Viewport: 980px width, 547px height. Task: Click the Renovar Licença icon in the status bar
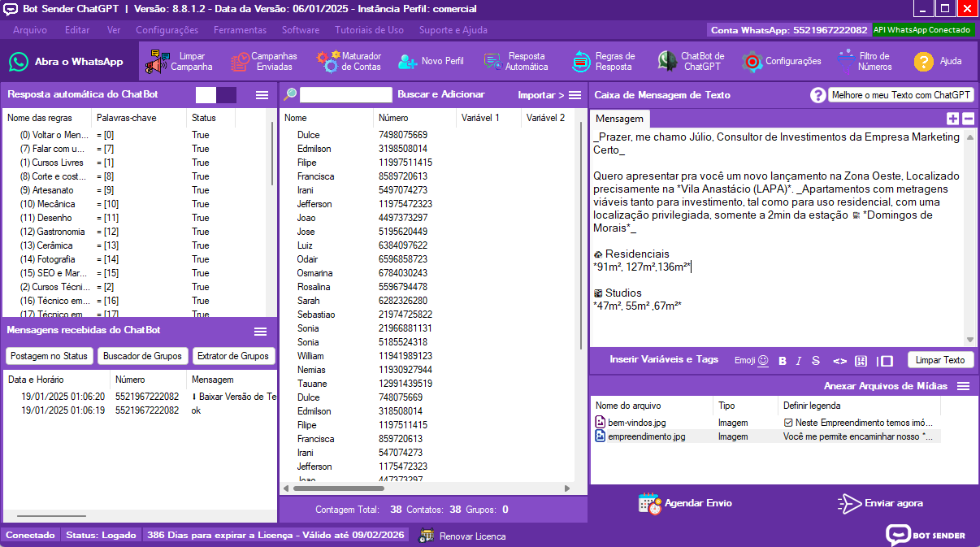[427, 536]
